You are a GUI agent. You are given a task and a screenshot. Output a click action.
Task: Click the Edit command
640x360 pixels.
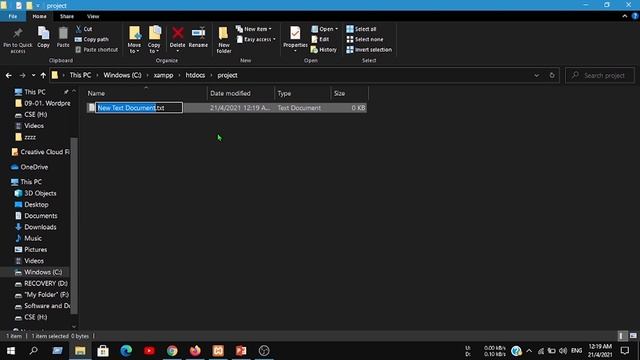pos(320,39)
